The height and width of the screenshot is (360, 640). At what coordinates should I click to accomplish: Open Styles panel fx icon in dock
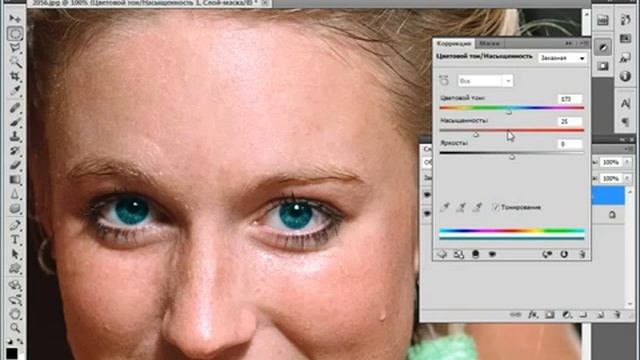(x=625, y=58)
